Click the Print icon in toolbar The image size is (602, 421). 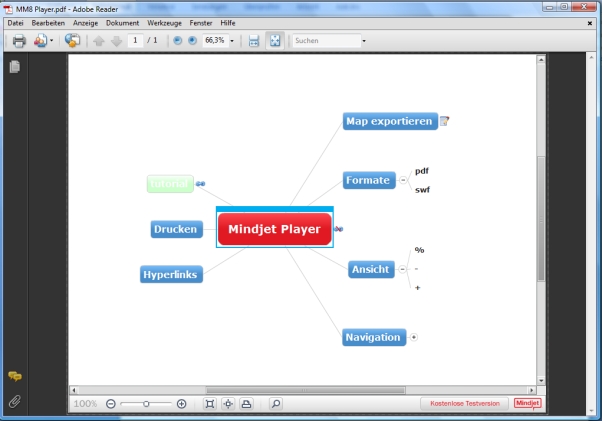(19, 41)
